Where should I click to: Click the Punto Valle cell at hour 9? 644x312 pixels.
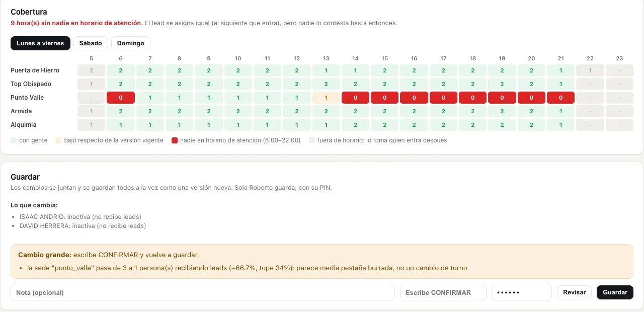[209, 98]
